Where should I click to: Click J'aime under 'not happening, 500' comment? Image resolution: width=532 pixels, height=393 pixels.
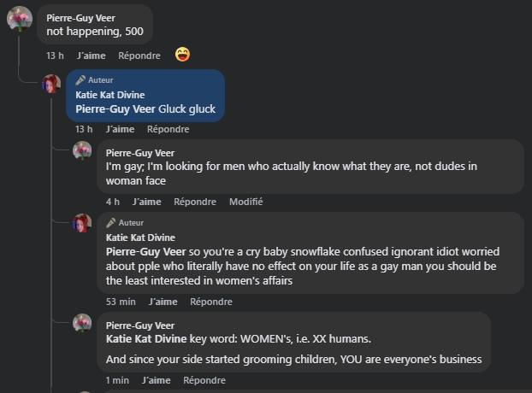pos(91,56)
